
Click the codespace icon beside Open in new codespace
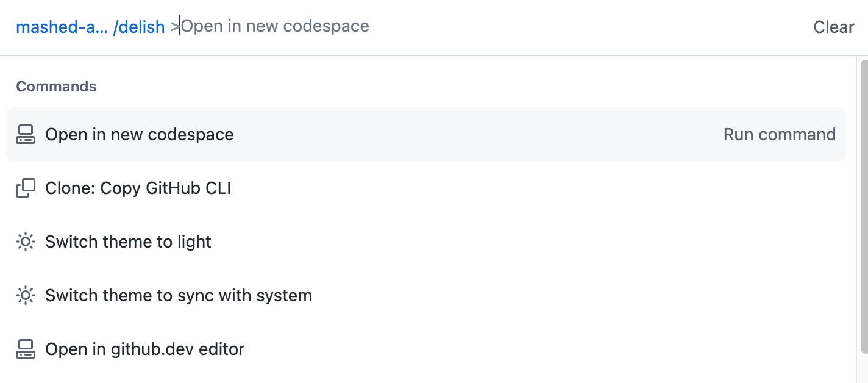25,134
